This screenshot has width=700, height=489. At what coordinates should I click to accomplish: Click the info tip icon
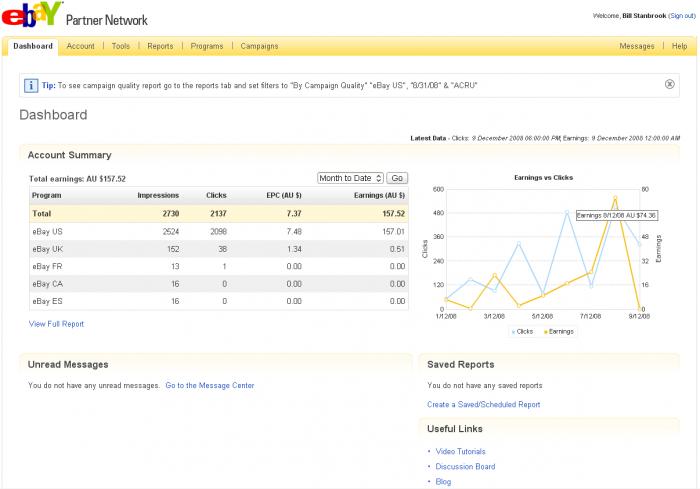tap(32, 85)
